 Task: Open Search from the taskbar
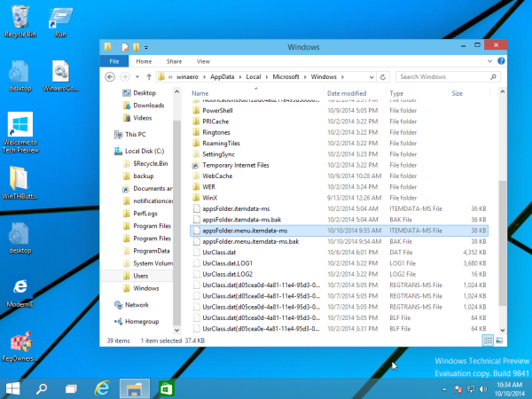[x=42, y=389]
